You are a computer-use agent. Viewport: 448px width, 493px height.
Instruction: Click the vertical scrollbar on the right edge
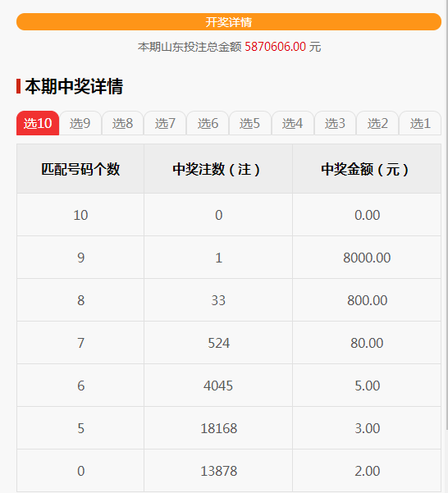click(x=446, y=215)
